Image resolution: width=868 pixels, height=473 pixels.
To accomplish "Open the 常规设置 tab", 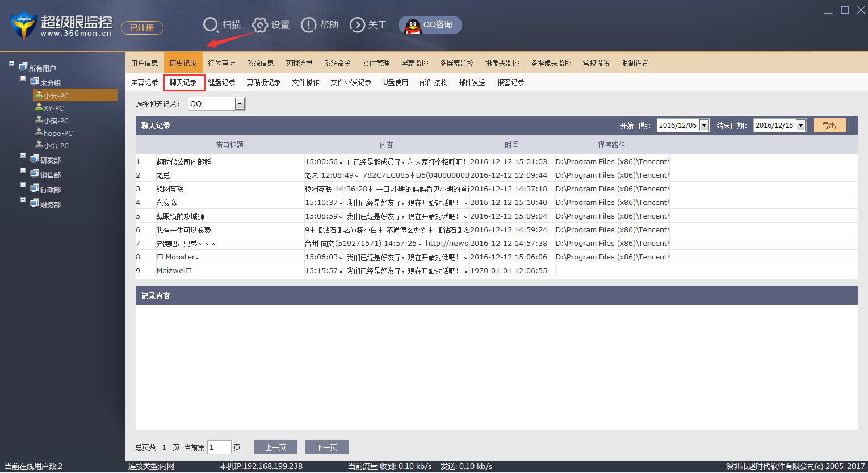I will tap(596, 63).
